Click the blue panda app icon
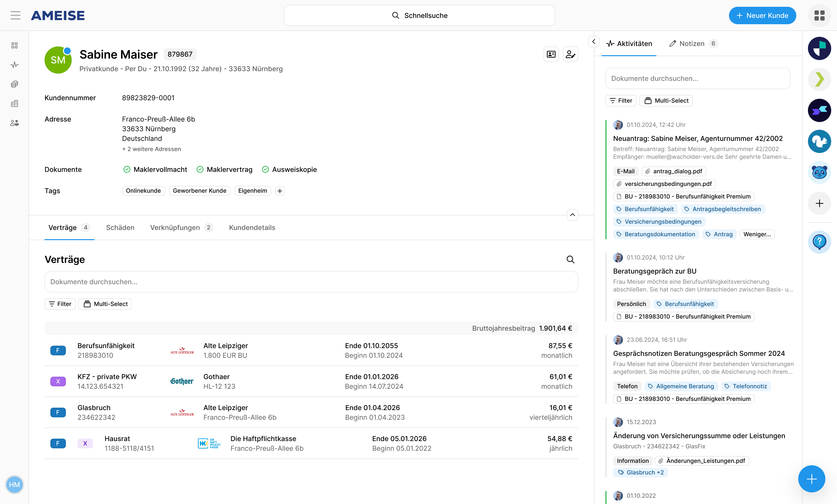Viewport: 837px width, 504px height. [819, 173]
